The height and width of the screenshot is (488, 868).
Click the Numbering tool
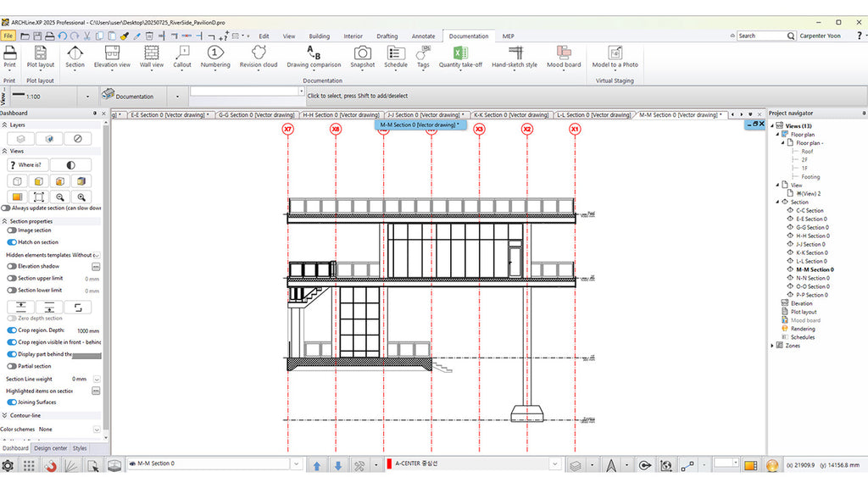[x=214, y=57]
